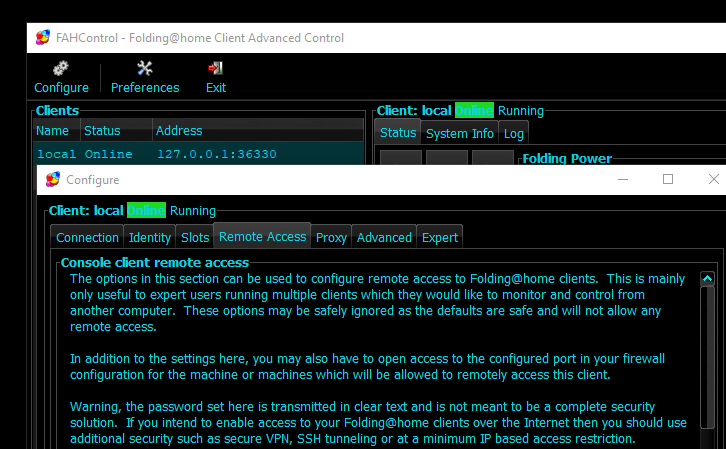The height and width of the screenshot is (449, 726).
Task: Open the Slots tab
Action: click(x=195, y=237)
